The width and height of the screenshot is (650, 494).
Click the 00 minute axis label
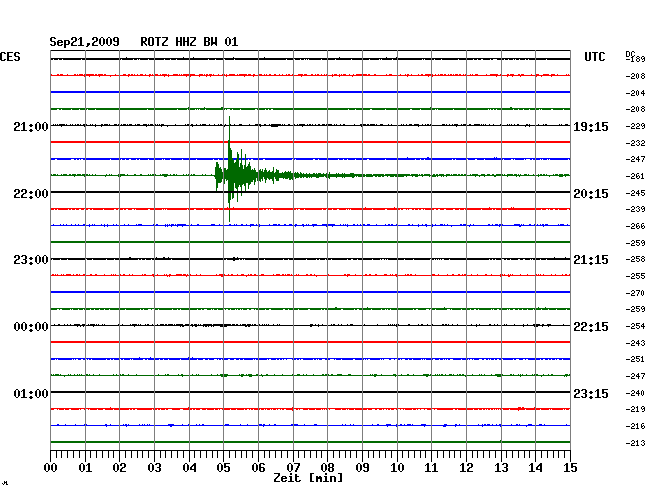pos(51,467)
